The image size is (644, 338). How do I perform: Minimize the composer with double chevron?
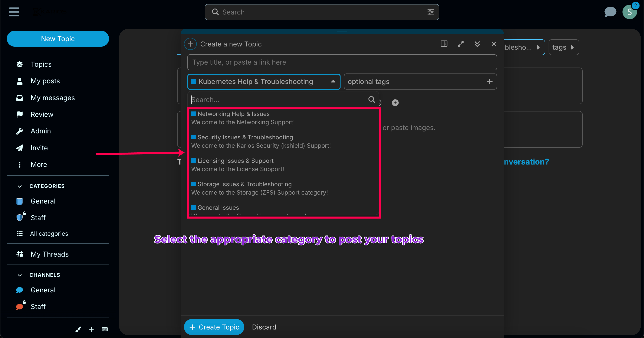(x=477, y=44)
